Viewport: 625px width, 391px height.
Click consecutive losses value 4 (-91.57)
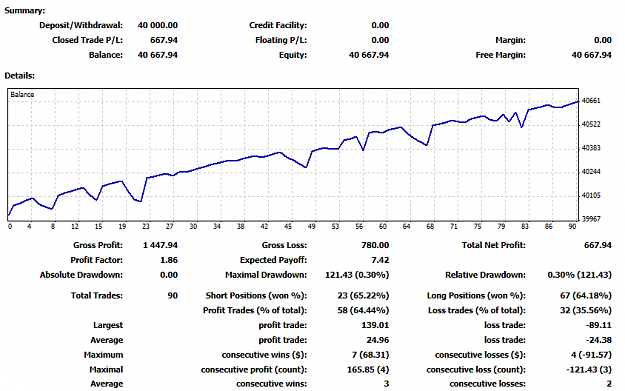(x=591, y=355)
